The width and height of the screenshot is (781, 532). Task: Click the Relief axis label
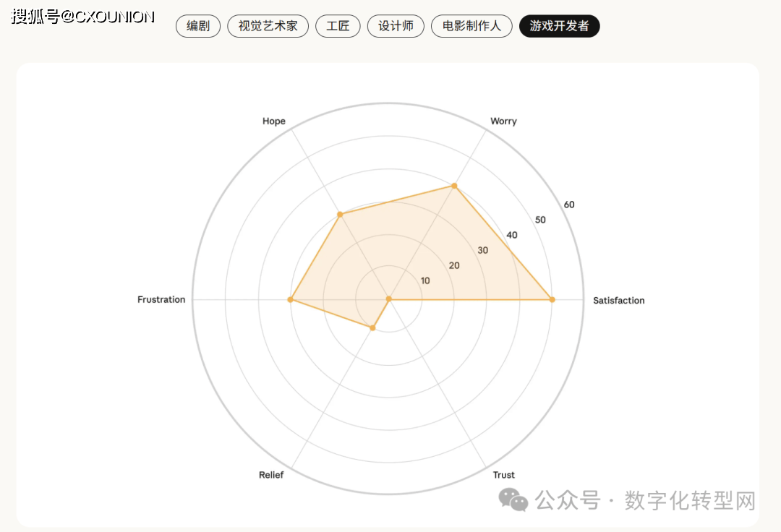pos(271,475)
